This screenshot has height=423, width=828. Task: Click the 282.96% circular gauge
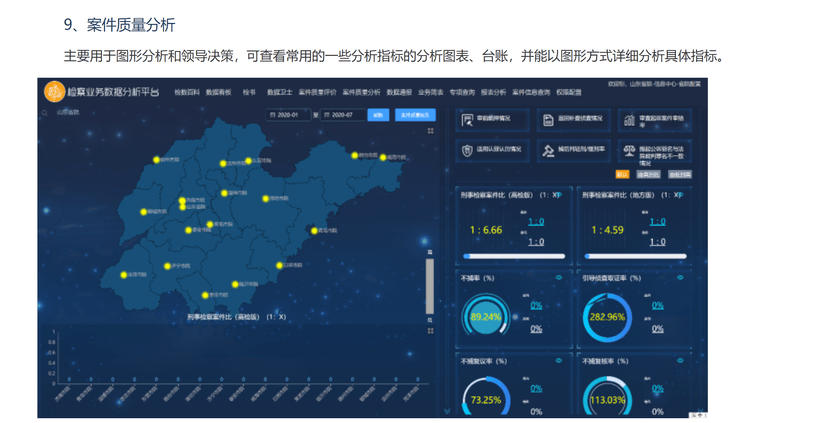pos(607,317)
